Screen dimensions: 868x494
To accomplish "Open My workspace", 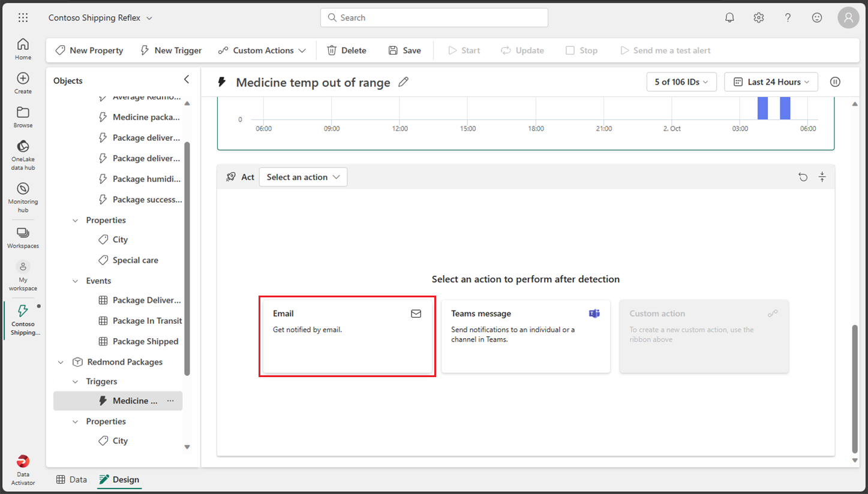I will [23, 276].
